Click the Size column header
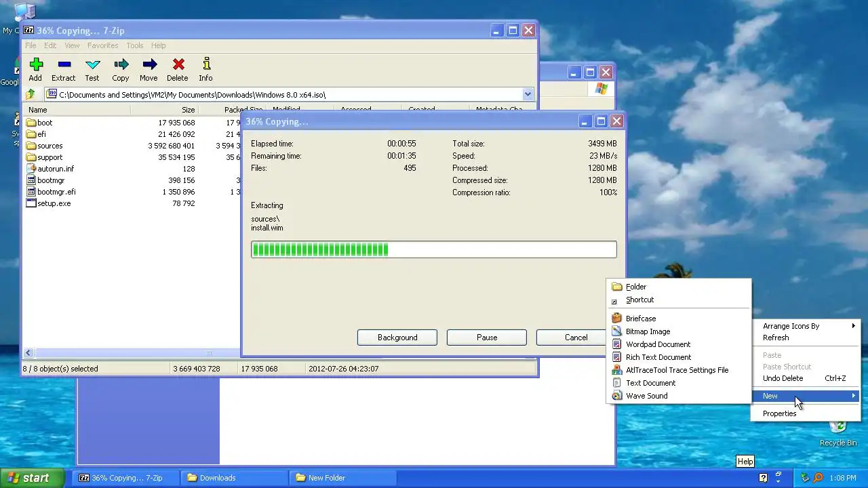Viewport: 868px width, 488px height. coord(164,109)
